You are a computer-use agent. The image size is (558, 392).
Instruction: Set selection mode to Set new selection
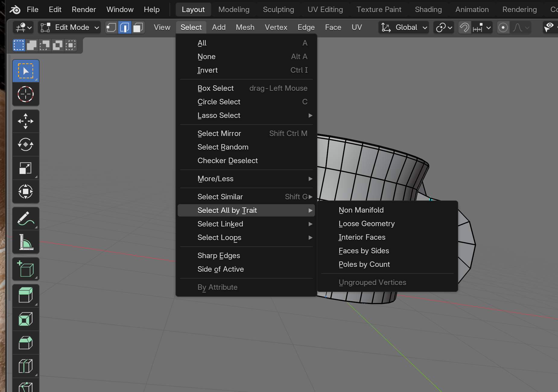(x=19, y=45)
